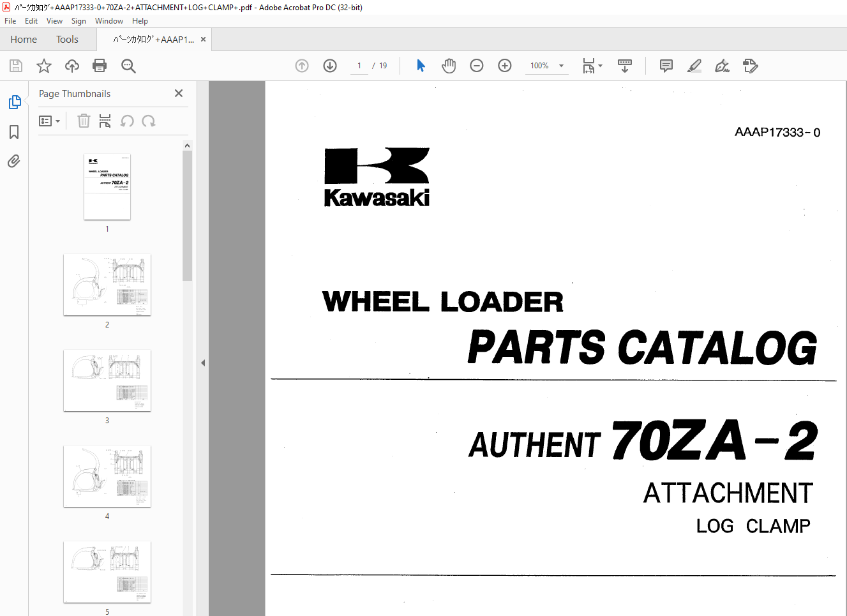847x616 pixels.
Task: Close the open document tab
Action: click(x=203, y=40)
